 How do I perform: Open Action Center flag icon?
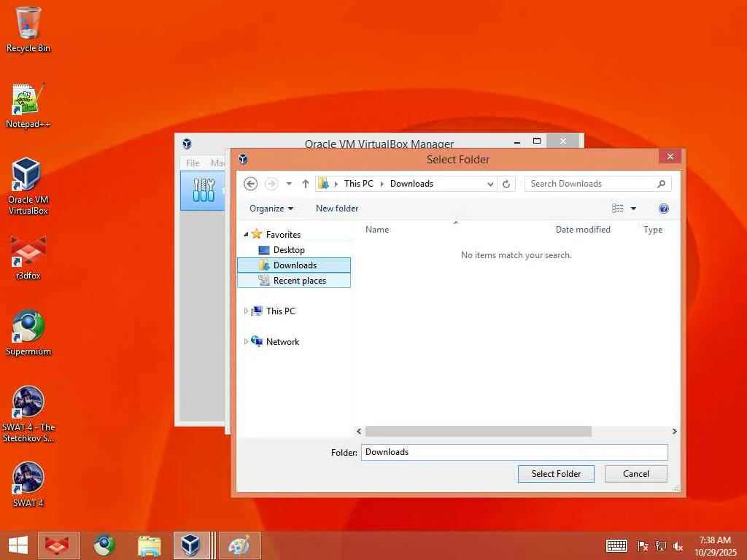(643, 545)
